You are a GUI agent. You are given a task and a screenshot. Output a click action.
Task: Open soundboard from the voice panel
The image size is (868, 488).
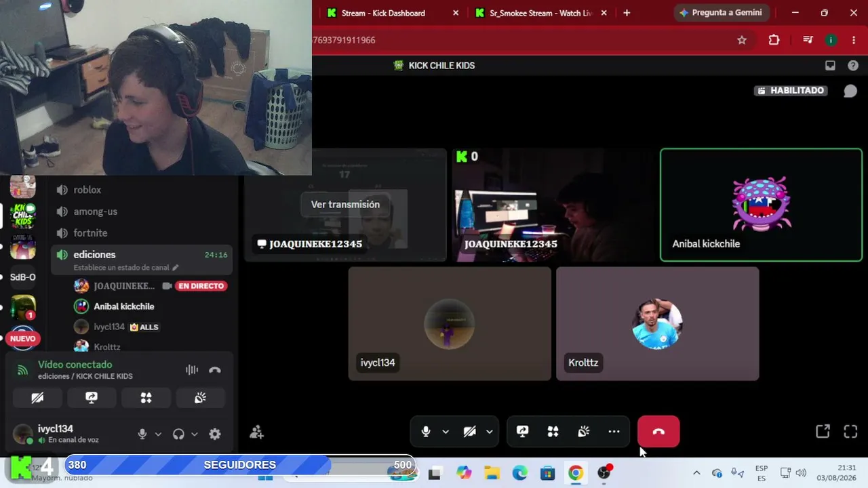tap(200, 398)
